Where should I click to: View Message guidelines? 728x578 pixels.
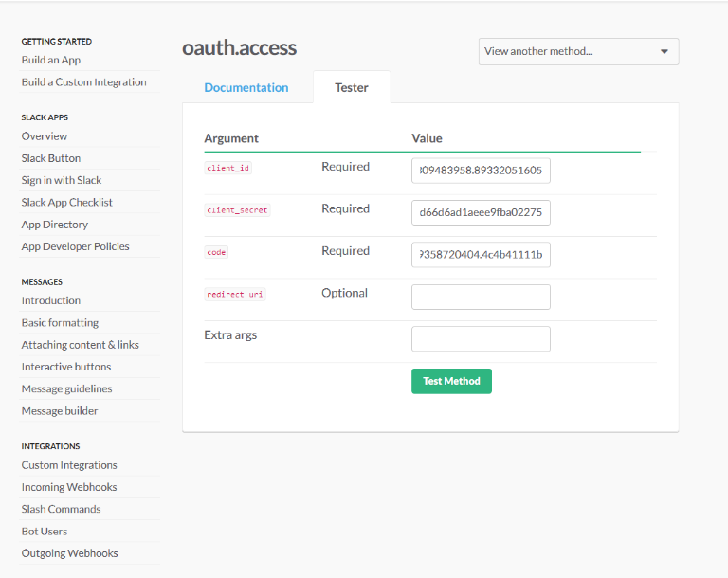67,389
